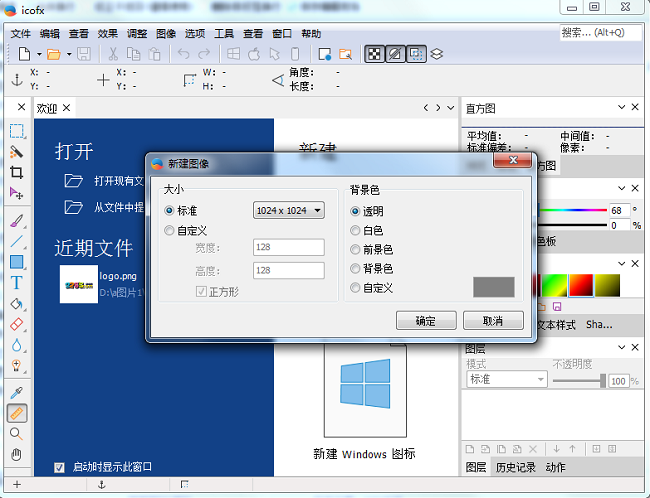Open the layer blend mode 标准 dropdown
The height and width of the screenshot is (498, 650).
click(506, 380)
